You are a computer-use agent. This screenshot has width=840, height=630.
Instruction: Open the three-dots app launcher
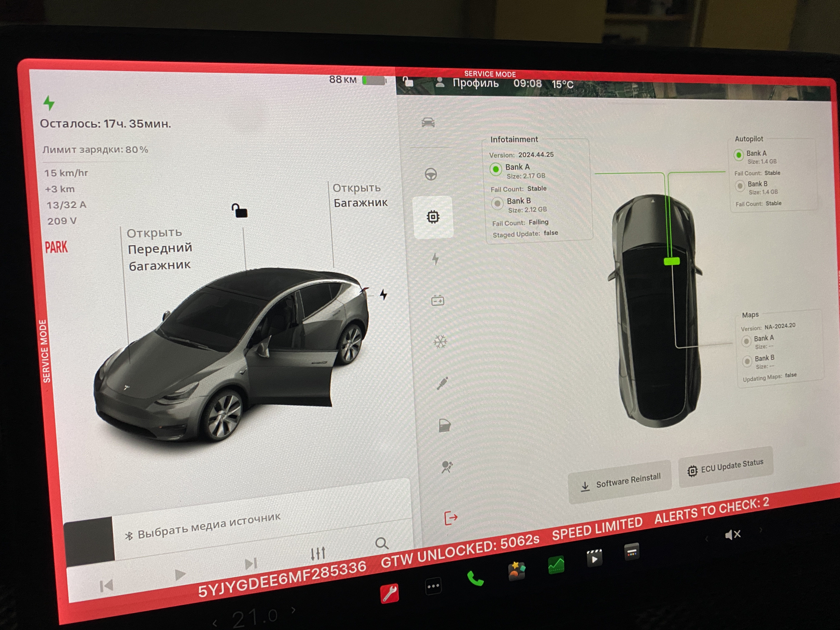433,586
